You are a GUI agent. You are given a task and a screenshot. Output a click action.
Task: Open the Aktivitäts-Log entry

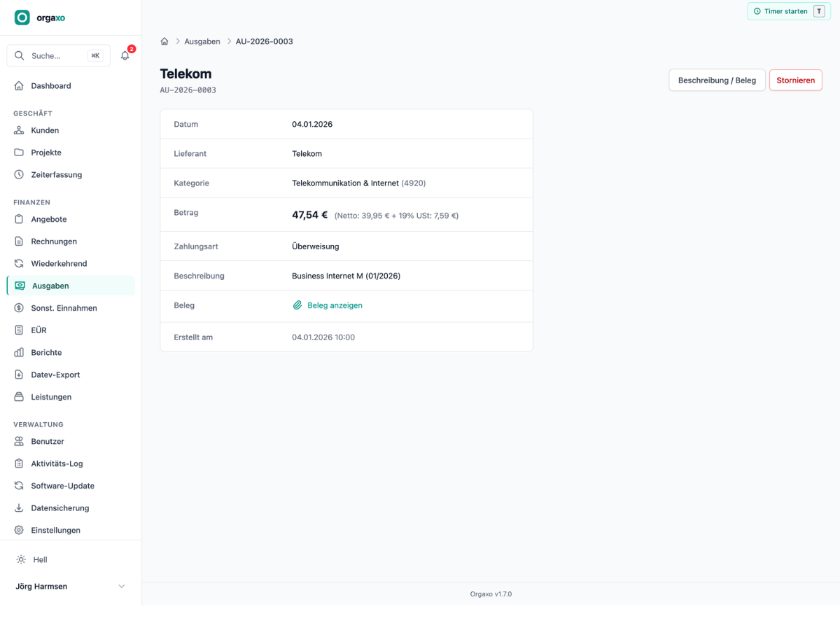pos(71,463)
